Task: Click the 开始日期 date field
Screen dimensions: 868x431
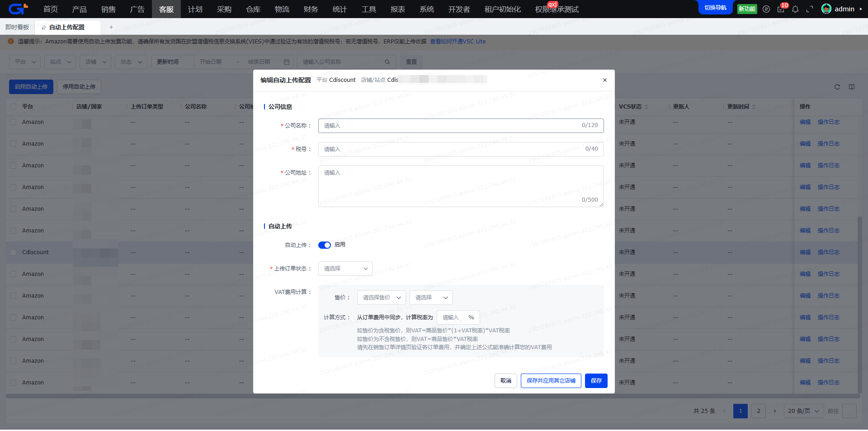Action: (x=211, y=62)
